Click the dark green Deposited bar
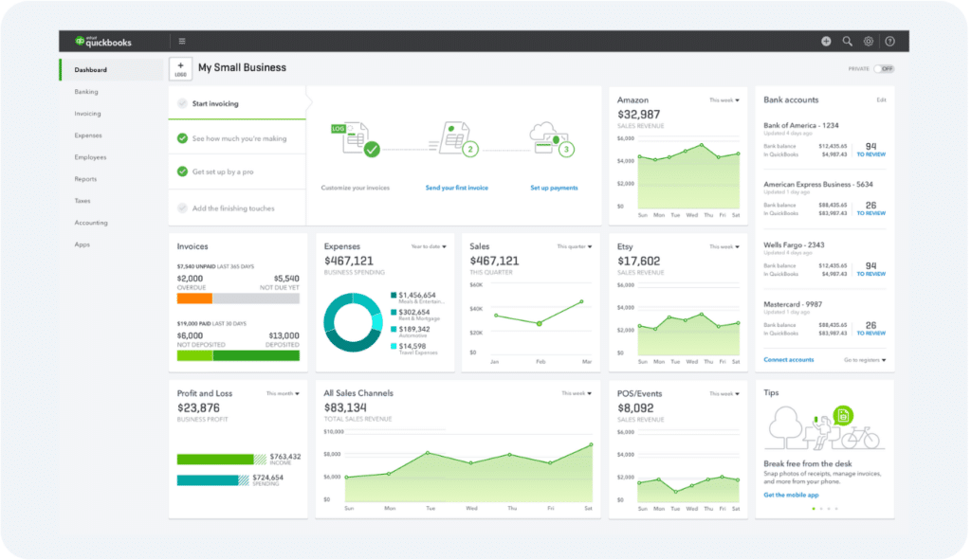971x560 pixels. tap(256, 355)
